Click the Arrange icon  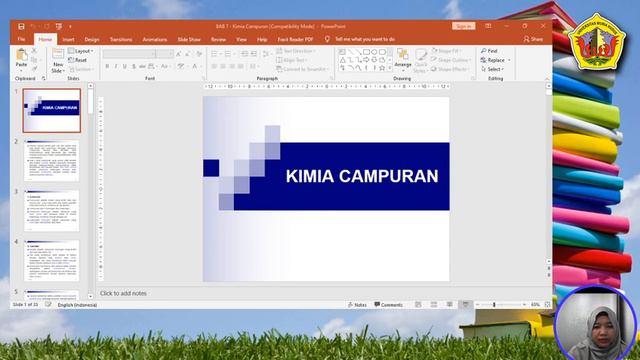pyautogui.click(x=403, y=55)
